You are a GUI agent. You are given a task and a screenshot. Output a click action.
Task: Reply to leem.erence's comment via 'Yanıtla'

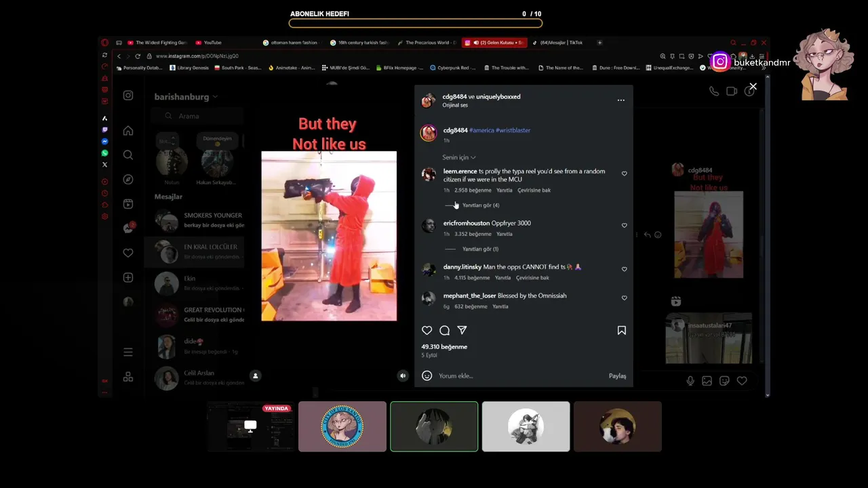tap(504, 190)
